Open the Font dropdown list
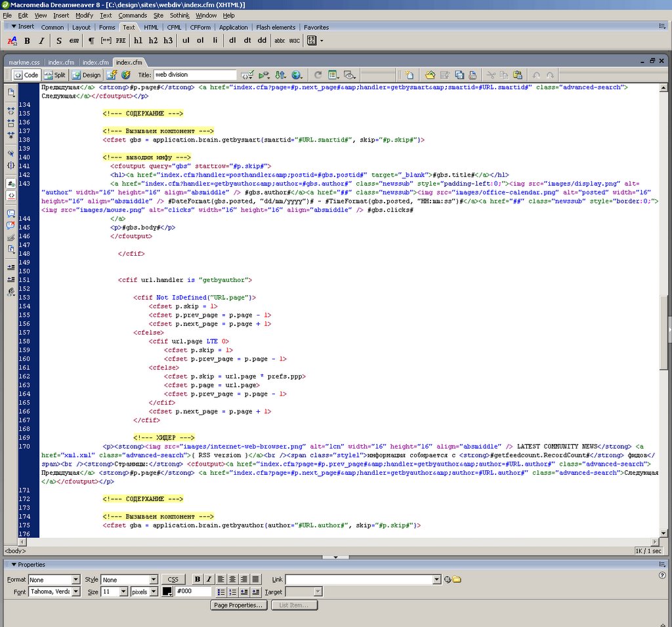The image size is (672, 627). pos(75,592)
